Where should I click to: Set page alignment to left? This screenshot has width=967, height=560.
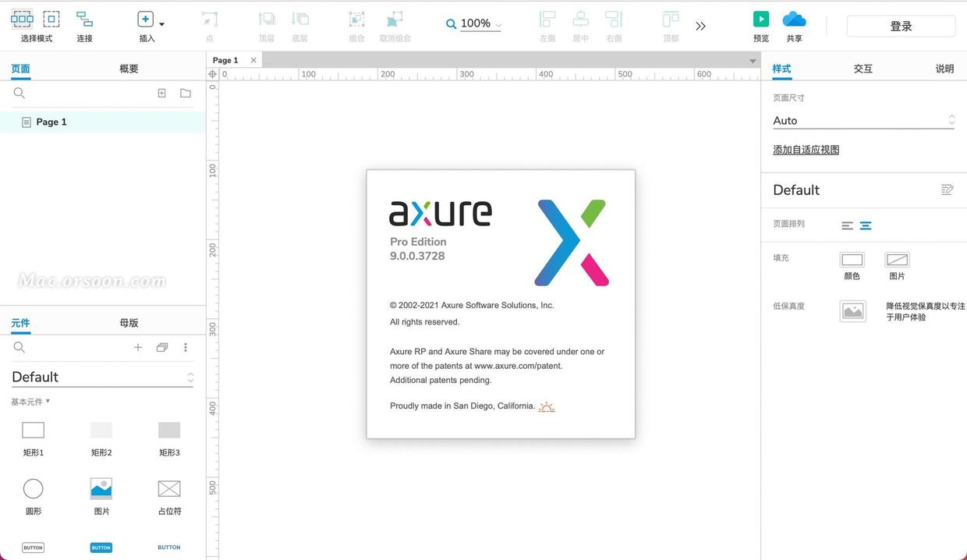pos(847,225)
